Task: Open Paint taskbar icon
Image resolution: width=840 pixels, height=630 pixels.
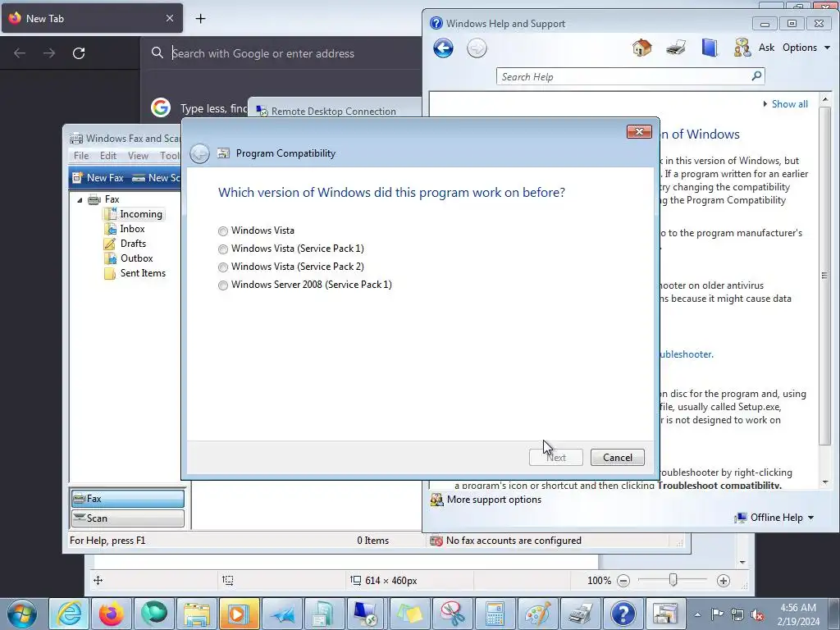Action: (x=537, y=614)
